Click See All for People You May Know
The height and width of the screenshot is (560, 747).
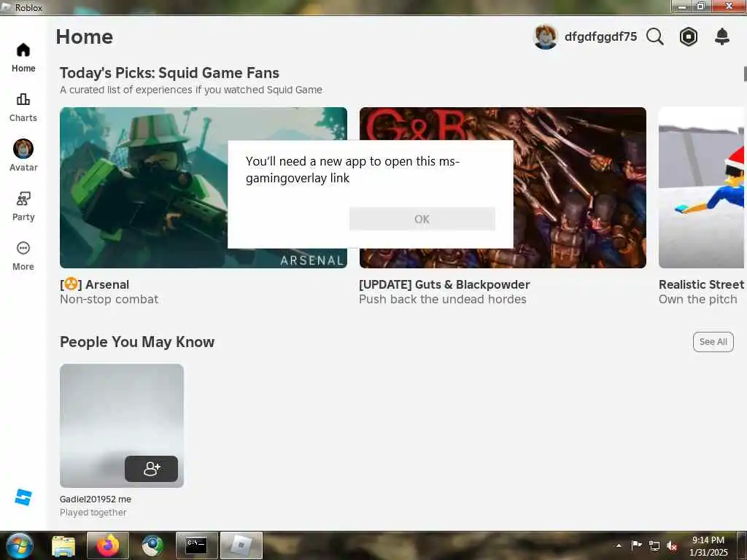[713, 342]
